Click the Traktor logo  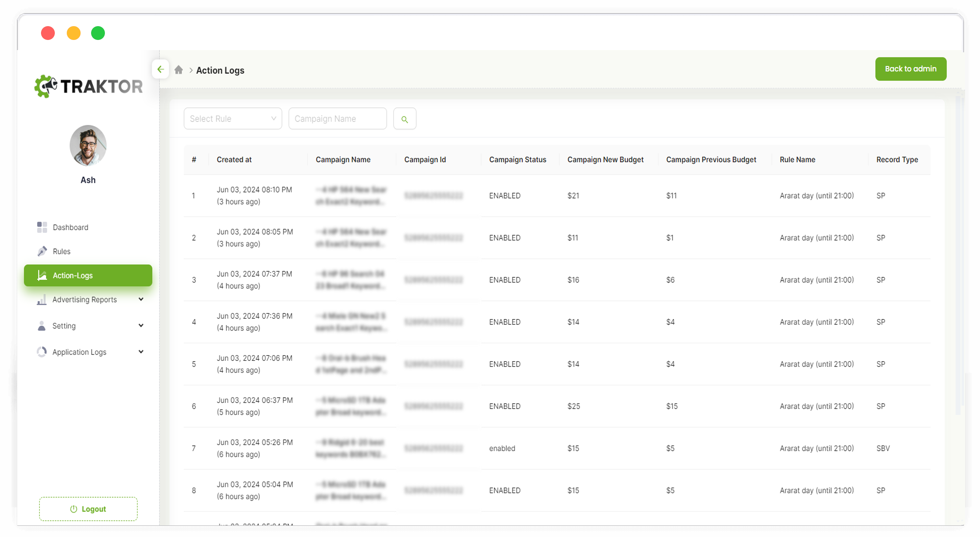(x=89, y=86)
